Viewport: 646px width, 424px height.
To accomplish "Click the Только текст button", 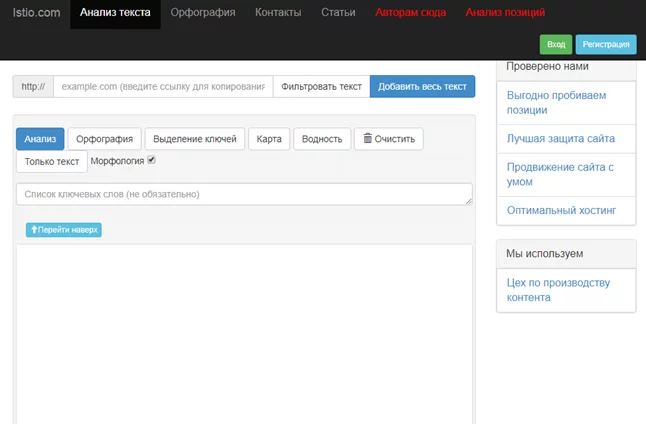I will 51,162.
